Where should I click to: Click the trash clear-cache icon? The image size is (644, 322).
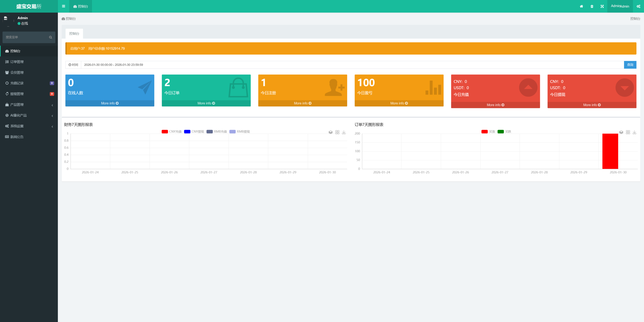(x=592, y=6)
